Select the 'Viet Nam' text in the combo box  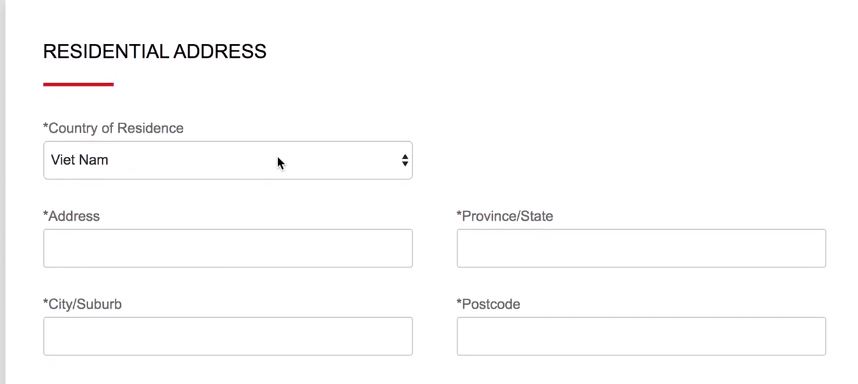(80, 160)
